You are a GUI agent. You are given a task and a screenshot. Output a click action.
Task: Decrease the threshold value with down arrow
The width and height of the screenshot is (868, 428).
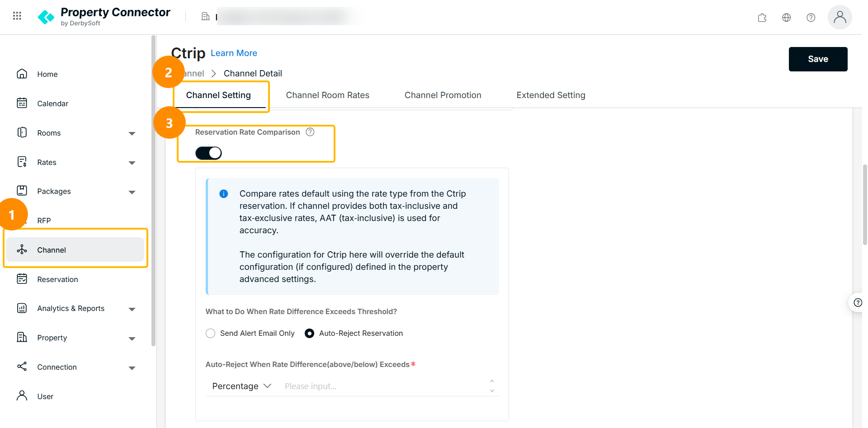coord(492,391)
